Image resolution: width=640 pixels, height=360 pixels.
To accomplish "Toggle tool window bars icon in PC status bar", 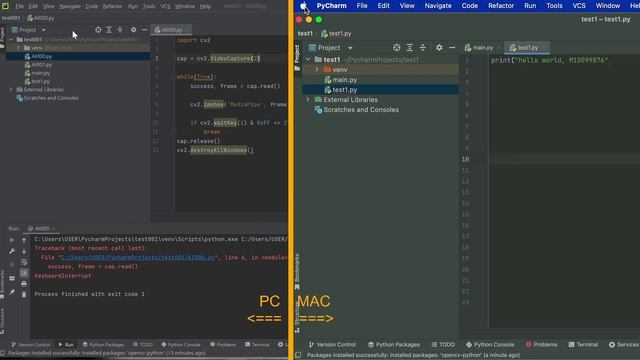I will [3, 353].
